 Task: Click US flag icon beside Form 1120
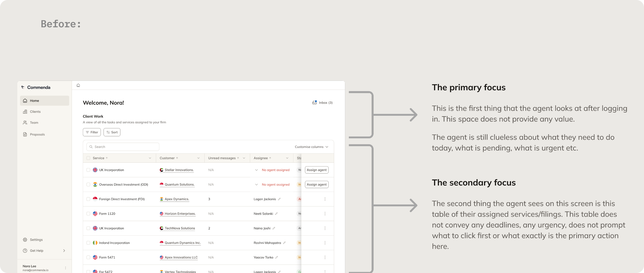pyautogui.click(x=95, y=214)
